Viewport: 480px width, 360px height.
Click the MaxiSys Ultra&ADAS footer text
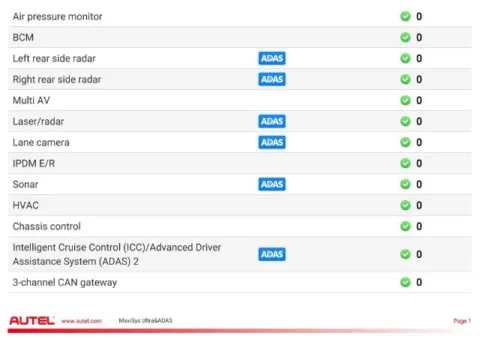coord(145,321)
